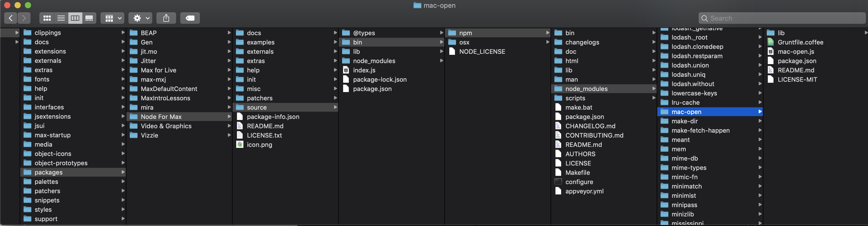Viewport: 868px width, 226px height.
Task: Select the README.md file in mac-open
Action: (795, 70)
